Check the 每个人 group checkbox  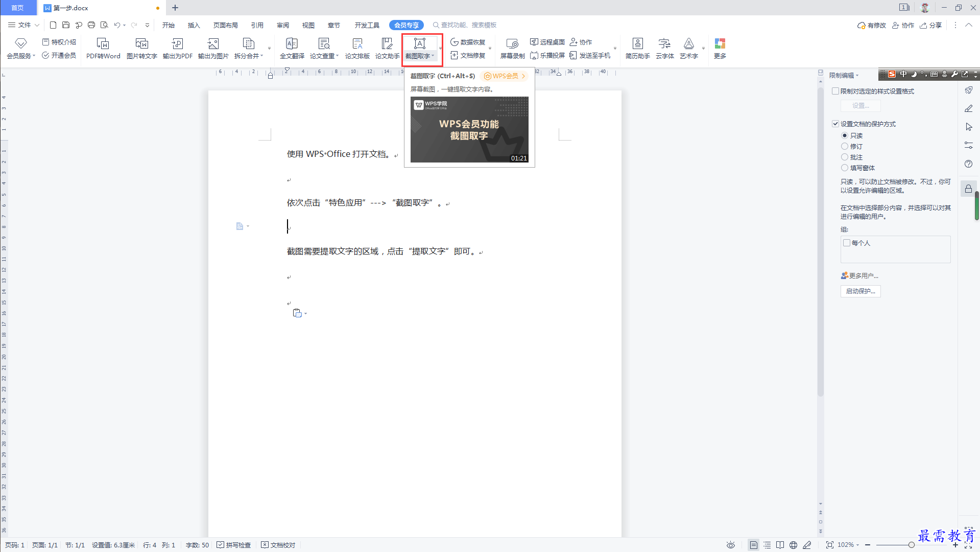[847, 243]
